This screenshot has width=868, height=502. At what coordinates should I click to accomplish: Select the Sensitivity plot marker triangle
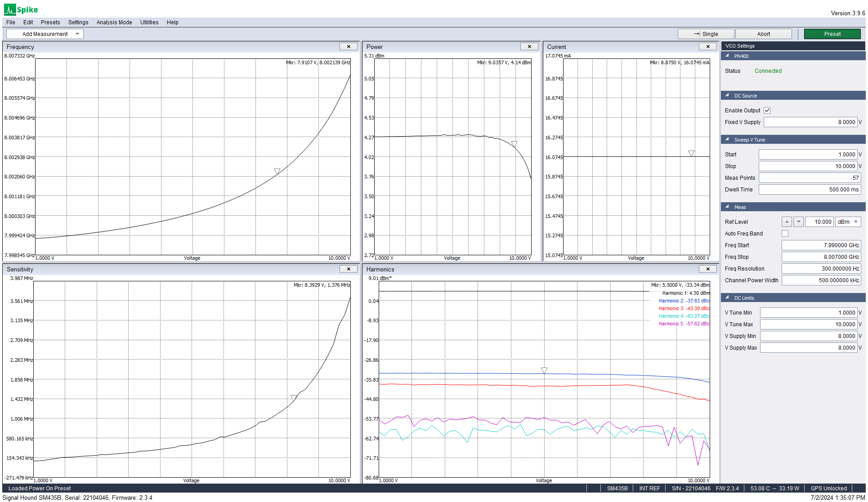click(x=294, y=398)
